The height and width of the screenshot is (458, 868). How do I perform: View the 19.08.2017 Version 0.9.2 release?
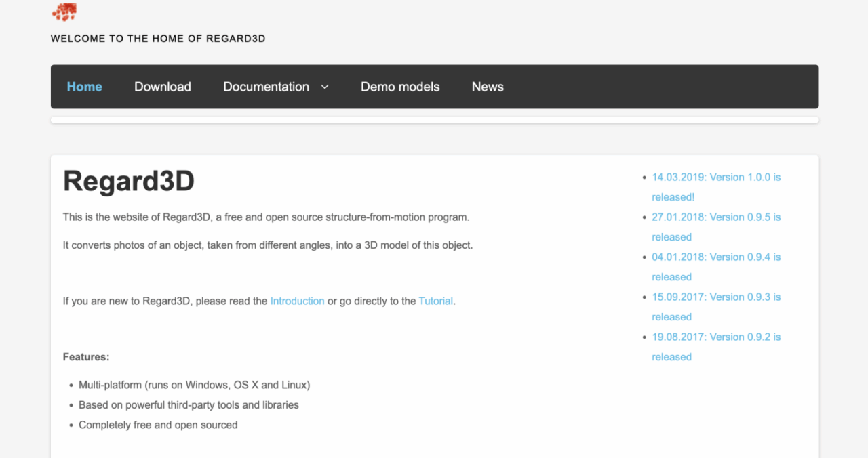[715, 337]
